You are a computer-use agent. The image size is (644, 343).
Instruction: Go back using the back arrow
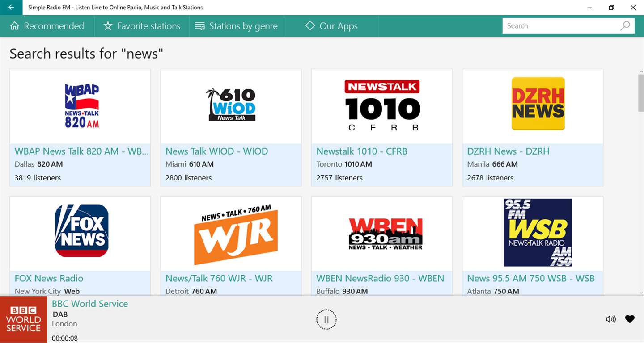click(11, 8)
